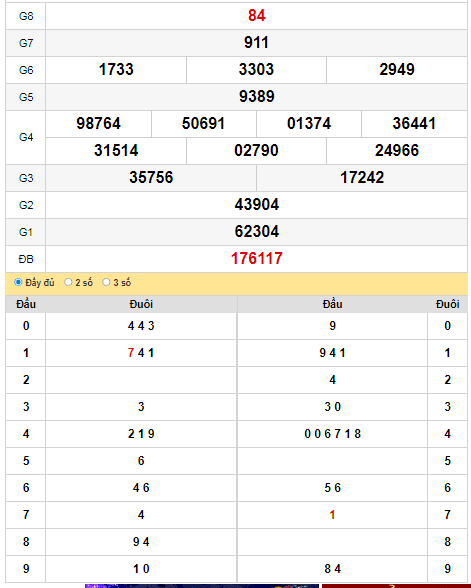This screenshot has width=471, height=588.
Task: Click the G1 result 62304
Action: click(256, 232)
